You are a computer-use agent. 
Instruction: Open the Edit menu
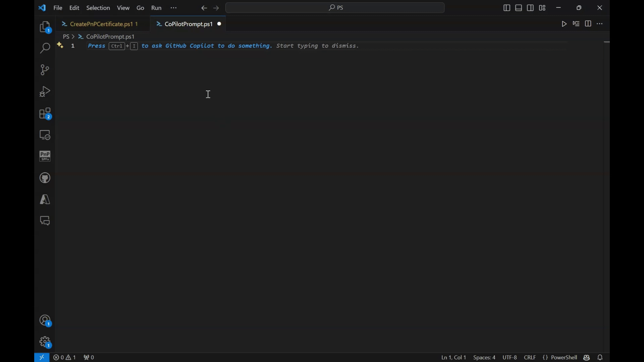tap(74, 8)
